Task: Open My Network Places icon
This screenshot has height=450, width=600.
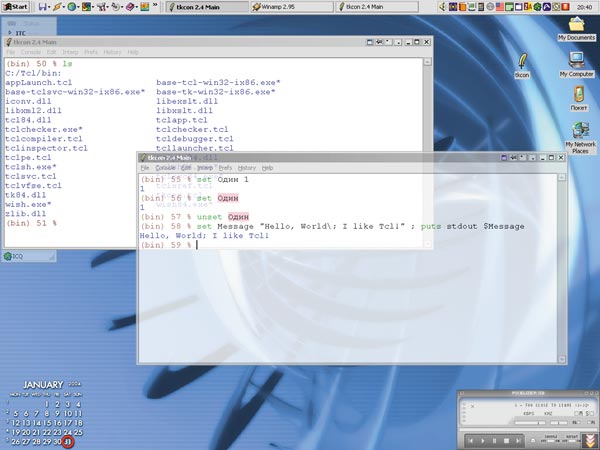Action: (576, 134)
